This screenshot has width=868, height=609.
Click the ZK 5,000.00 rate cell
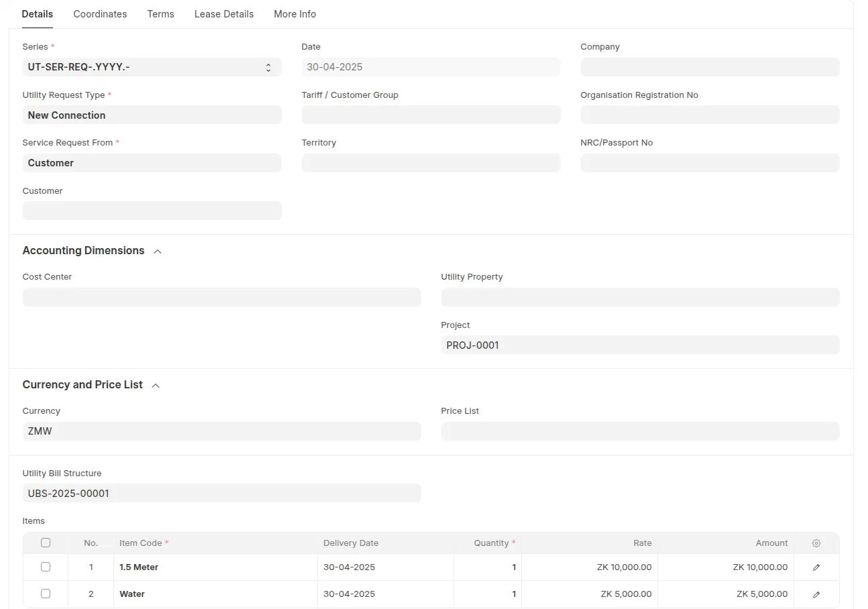pyautogui.click(x=590, y=594)
